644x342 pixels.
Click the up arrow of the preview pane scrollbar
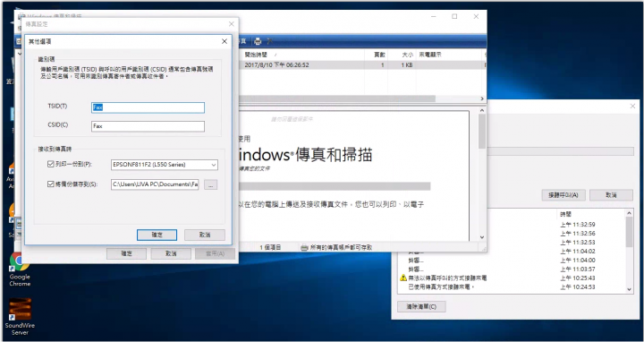coord(482,110)
